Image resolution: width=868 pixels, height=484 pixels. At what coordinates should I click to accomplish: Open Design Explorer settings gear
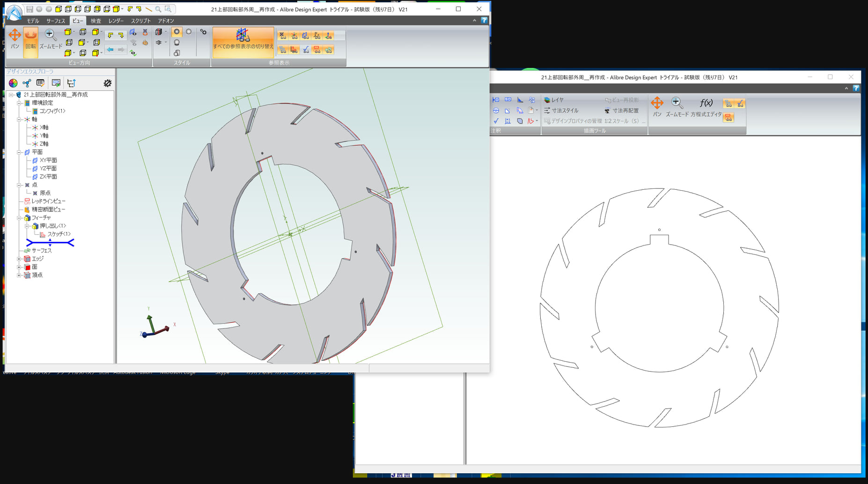click(x=108, y=83)
